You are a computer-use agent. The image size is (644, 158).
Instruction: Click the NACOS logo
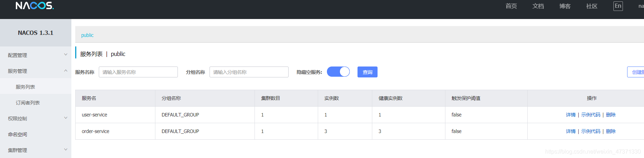34,6
